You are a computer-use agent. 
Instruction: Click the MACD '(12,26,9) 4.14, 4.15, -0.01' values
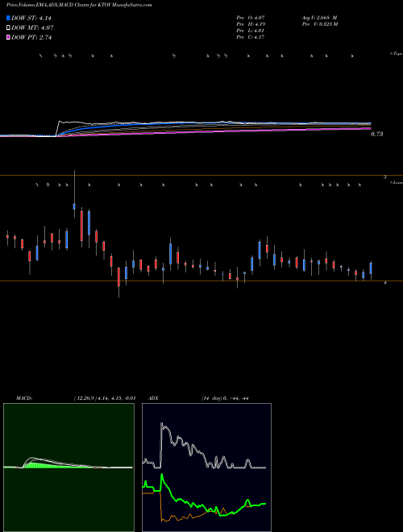(x=105, y=398)
